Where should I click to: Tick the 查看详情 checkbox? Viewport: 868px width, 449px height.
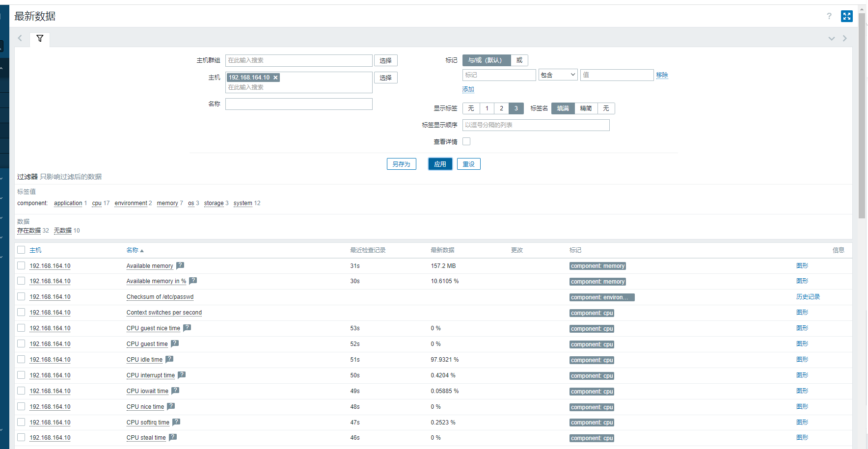466,141
